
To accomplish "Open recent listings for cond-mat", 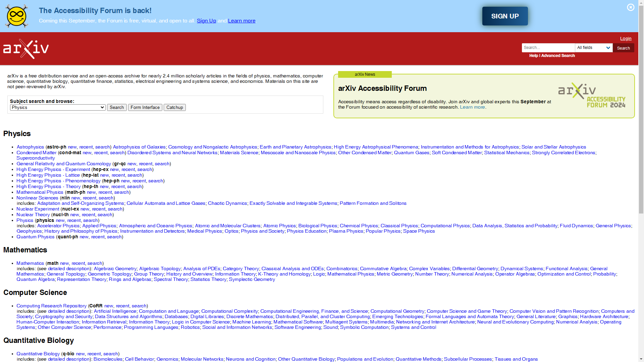I will click(101, 153).
